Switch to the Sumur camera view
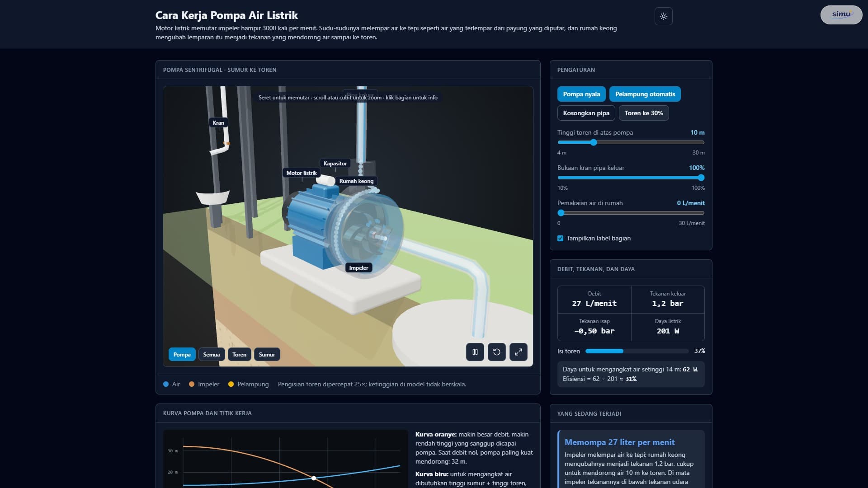 pyautogui.click(x=267, y=355)
